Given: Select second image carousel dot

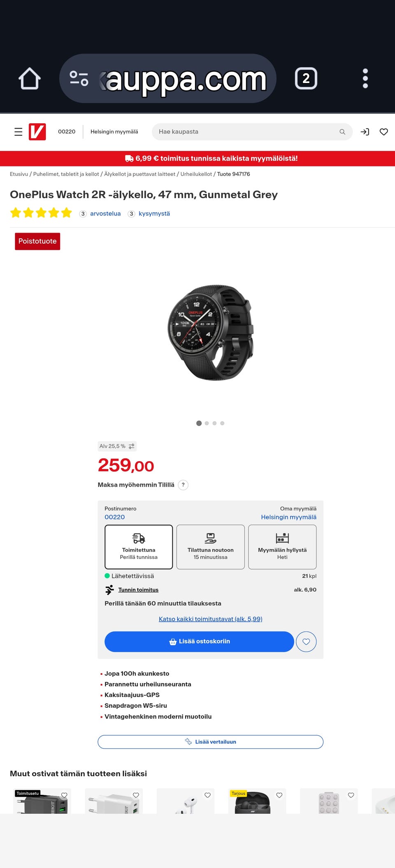Looking at the screenshot, I should tap(207, 423).
